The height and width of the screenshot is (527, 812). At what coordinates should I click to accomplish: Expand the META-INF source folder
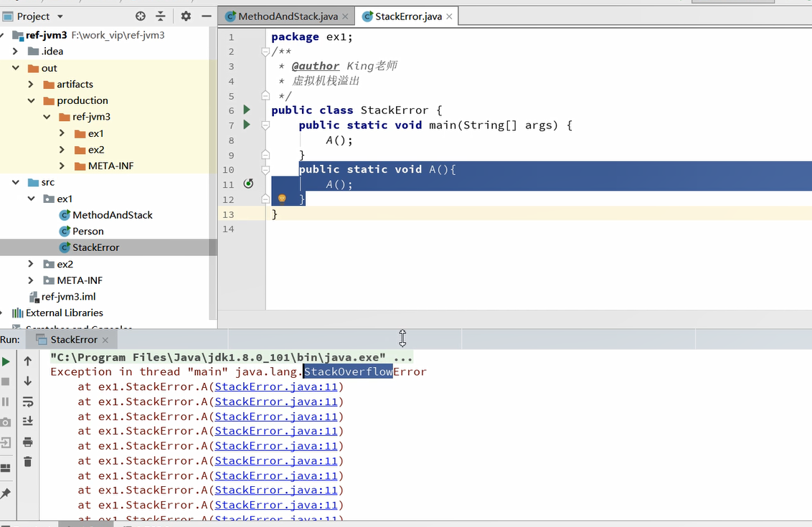(x=31, y=280)
